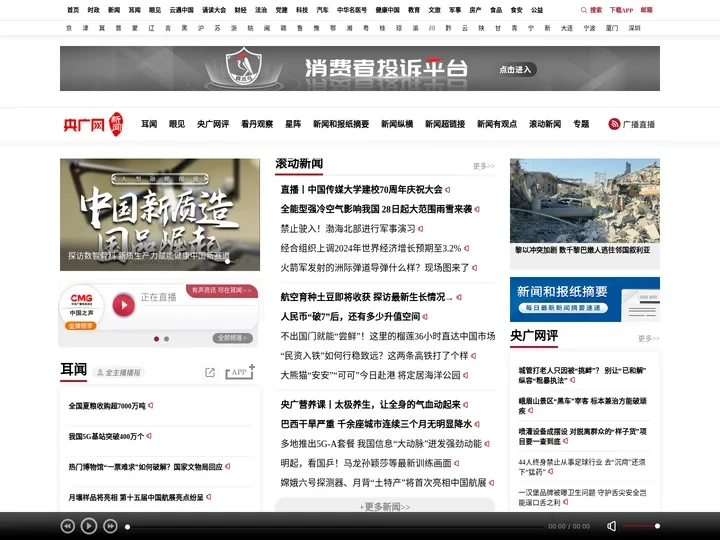
Task: Select 深圳 in the region bar
Action: (634, 28)
